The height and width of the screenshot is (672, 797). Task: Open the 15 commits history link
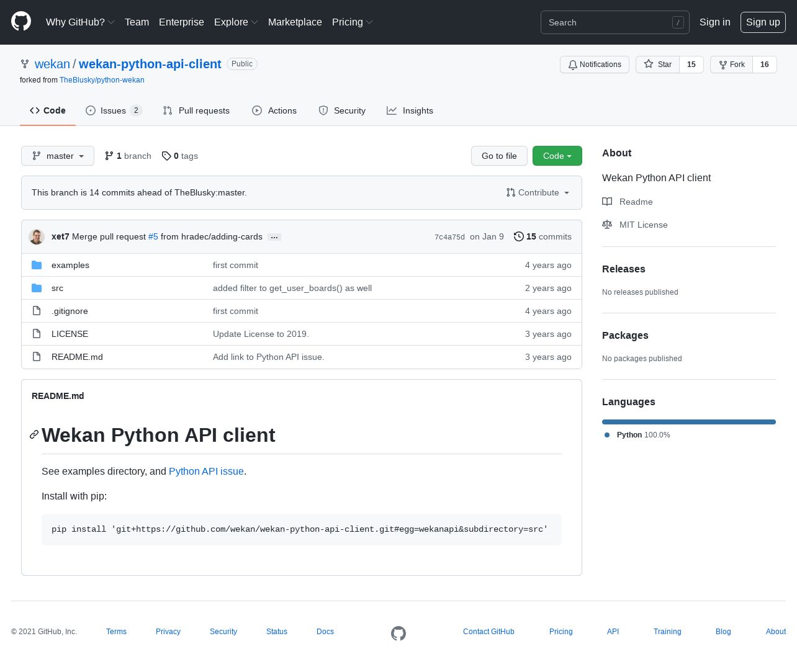pyautogui.click(x=543, y=236)
